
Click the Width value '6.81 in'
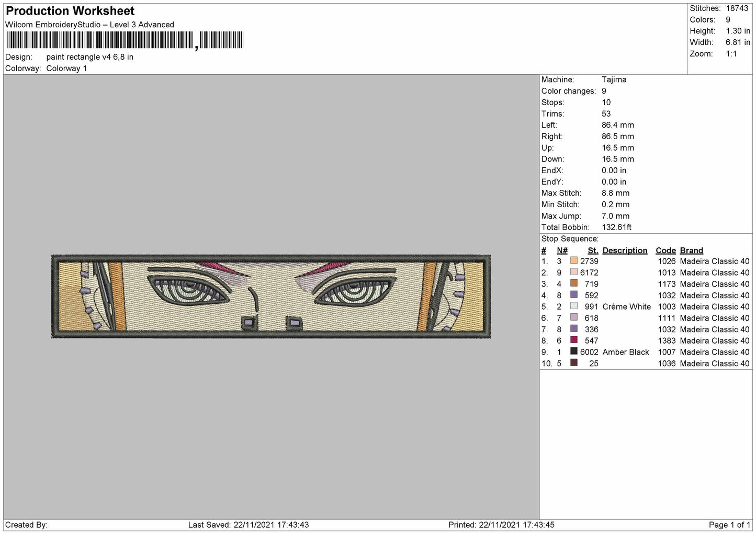pyautogui.click(x=738, y=42)
